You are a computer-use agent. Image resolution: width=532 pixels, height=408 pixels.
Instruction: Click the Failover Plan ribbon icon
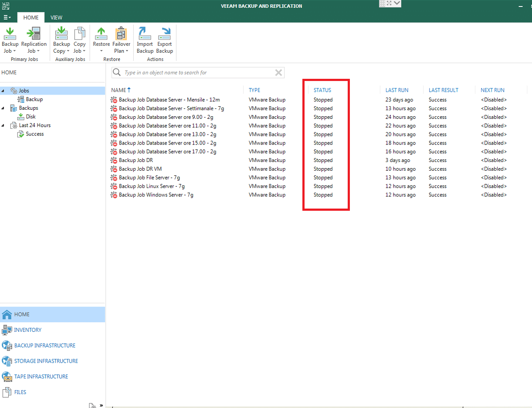click(121, 34)
